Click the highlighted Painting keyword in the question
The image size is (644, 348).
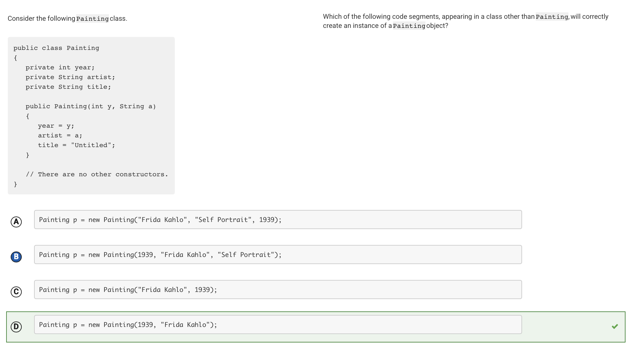[551, 17]
